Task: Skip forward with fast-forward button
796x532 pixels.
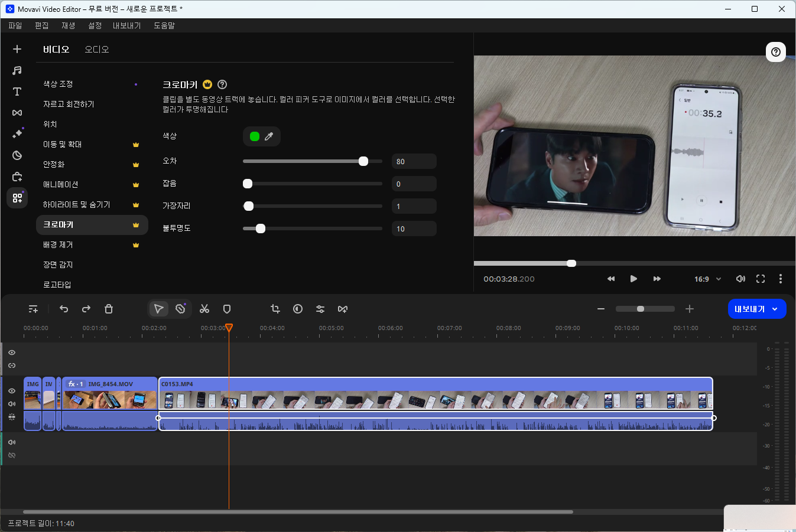Action: (x=657, y=279)
